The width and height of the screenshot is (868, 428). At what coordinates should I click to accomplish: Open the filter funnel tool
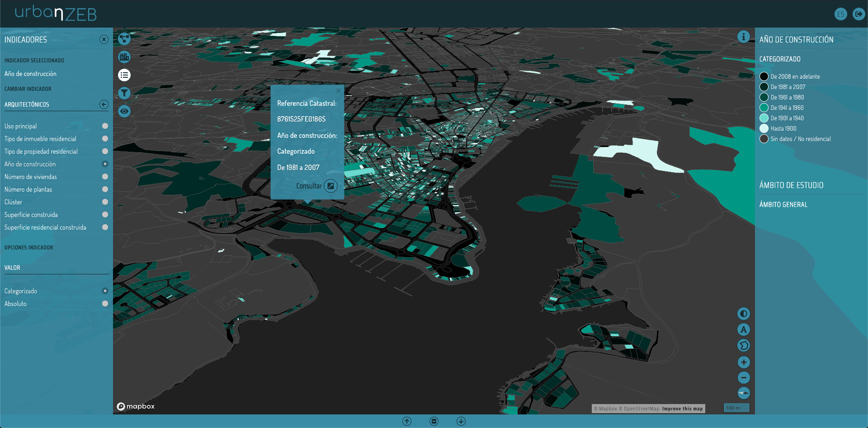pyautogui.click(x=124, y=93)
